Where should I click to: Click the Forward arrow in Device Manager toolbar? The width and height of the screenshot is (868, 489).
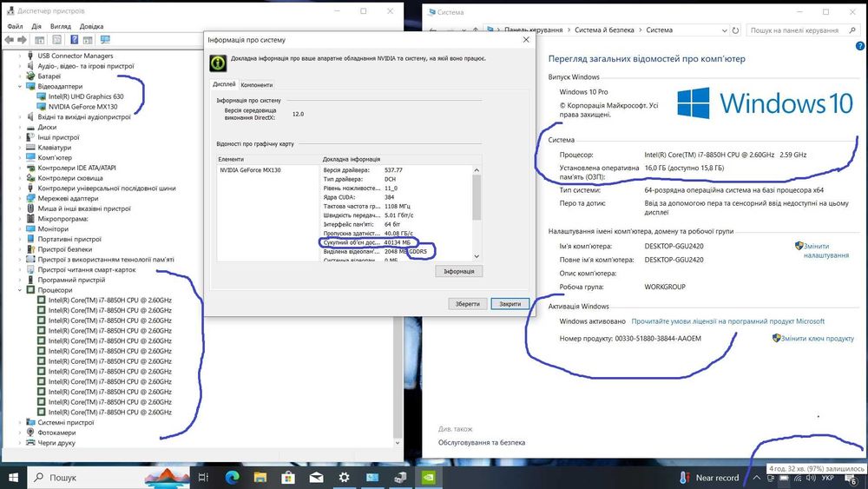pyautogui.click(x=22, y=40)
